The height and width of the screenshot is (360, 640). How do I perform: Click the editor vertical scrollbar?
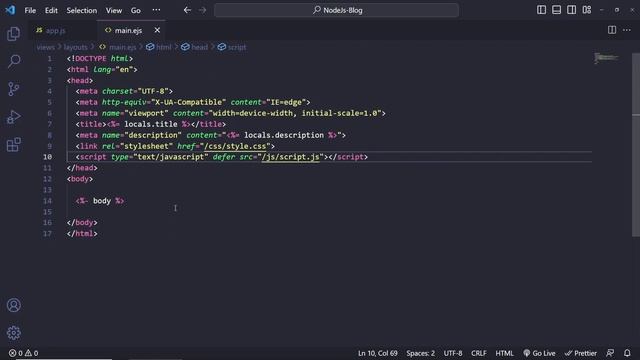(636, 145)
